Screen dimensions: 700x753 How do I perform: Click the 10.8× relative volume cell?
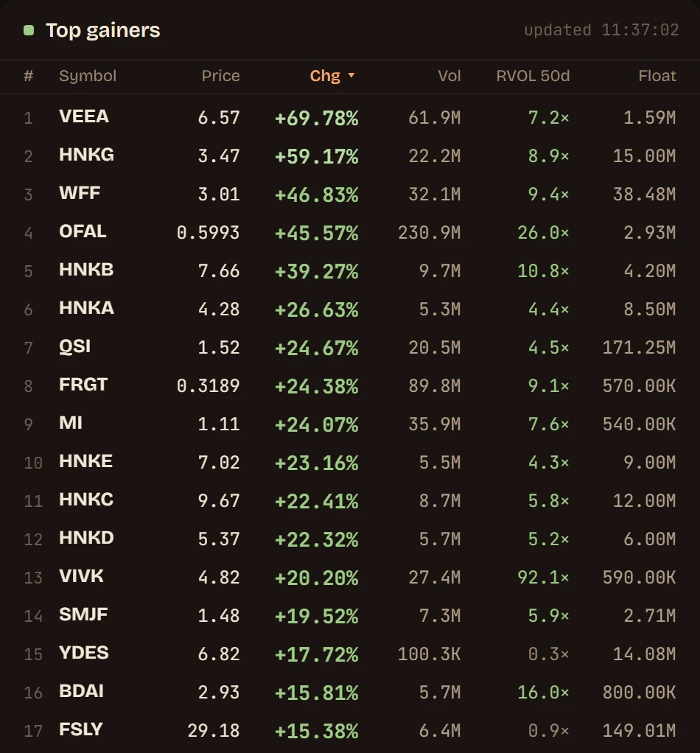coord(544,271)
